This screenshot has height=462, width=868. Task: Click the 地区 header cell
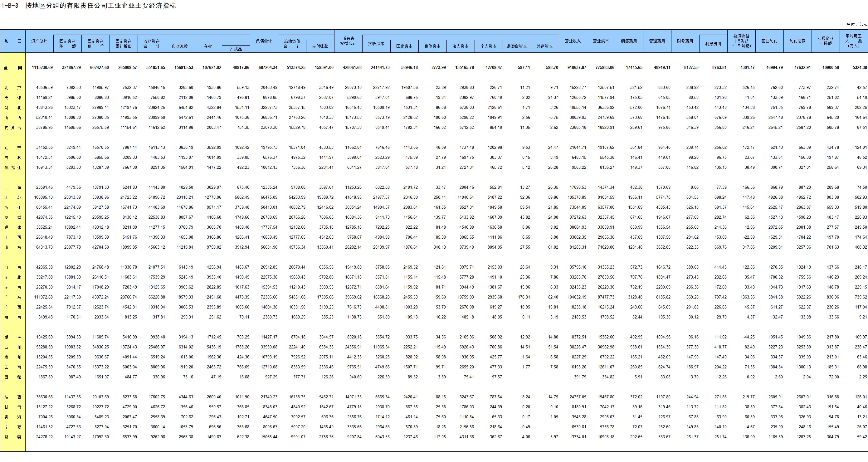point(13,41)
